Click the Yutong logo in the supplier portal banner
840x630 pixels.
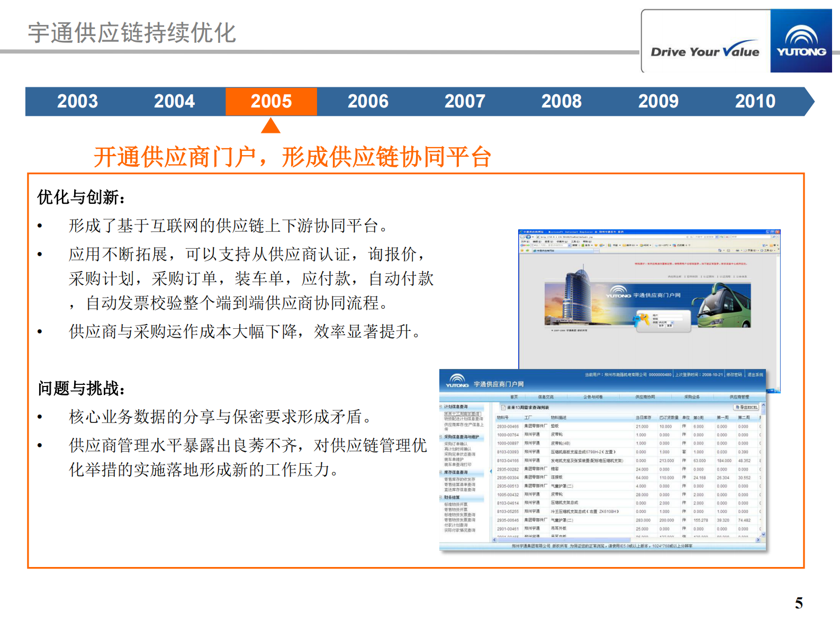pos(457,381)
